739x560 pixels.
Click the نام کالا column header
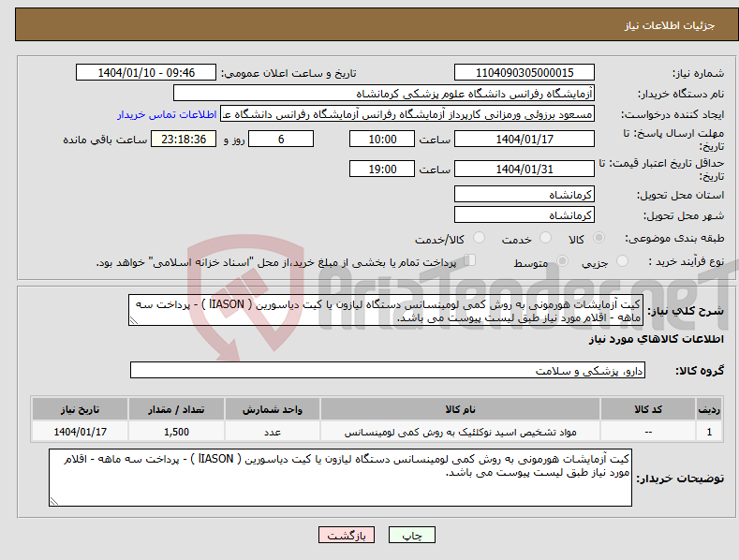(x=460, y=409)
